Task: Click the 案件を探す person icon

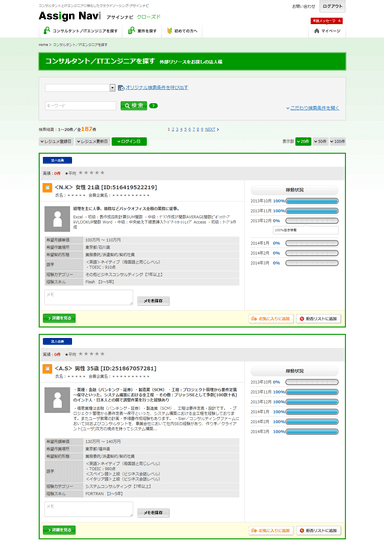Action: tap(131, 31)
